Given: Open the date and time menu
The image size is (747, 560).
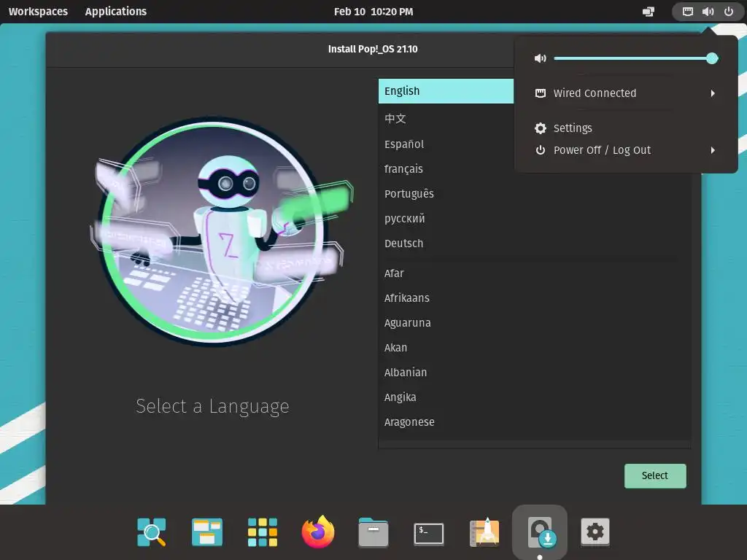Looking at the screenshot, I should [373, 12].
